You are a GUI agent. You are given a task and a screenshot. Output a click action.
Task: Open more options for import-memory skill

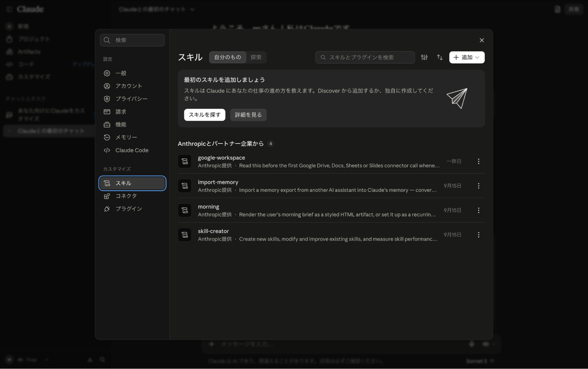coord(479,186)
